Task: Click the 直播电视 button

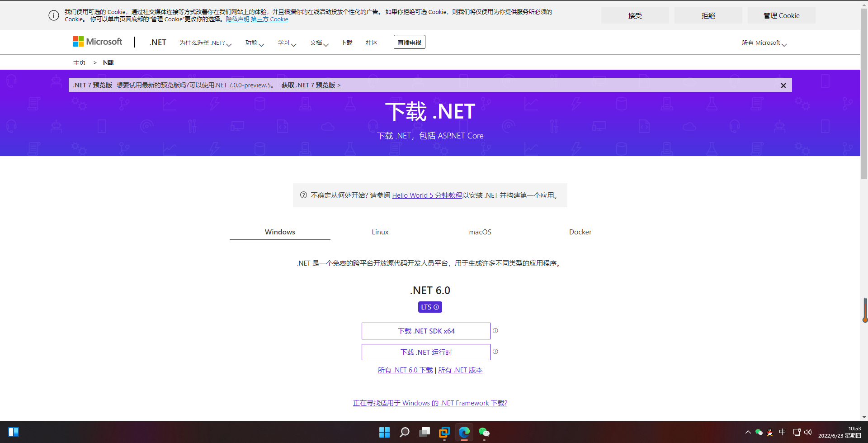Action: point(410,42)
